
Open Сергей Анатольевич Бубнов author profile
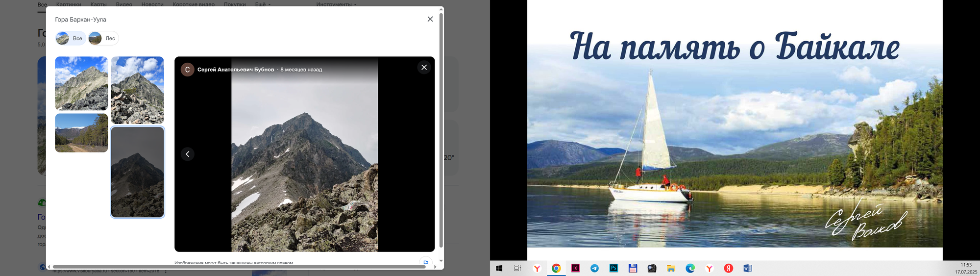point(236,70)
